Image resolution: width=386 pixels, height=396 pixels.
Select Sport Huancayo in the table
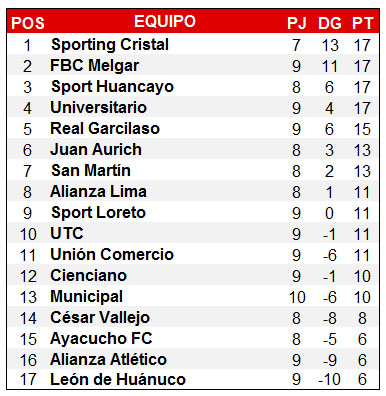point(112,87)
